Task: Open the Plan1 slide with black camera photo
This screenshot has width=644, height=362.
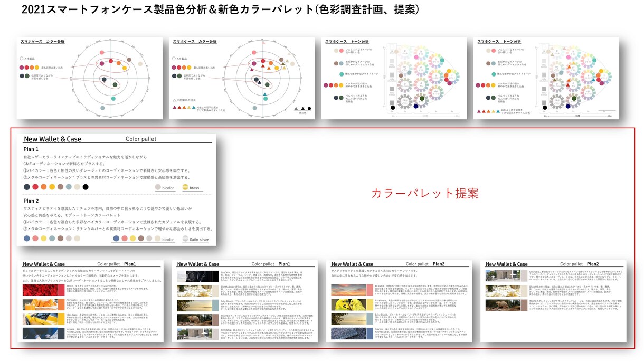Action: [245, 301]
